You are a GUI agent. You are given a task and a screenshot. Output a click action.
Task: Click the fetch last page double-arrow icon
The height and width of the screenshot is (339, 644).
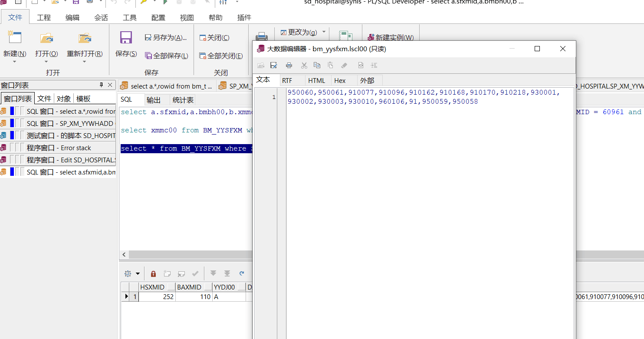pos(227,273)
